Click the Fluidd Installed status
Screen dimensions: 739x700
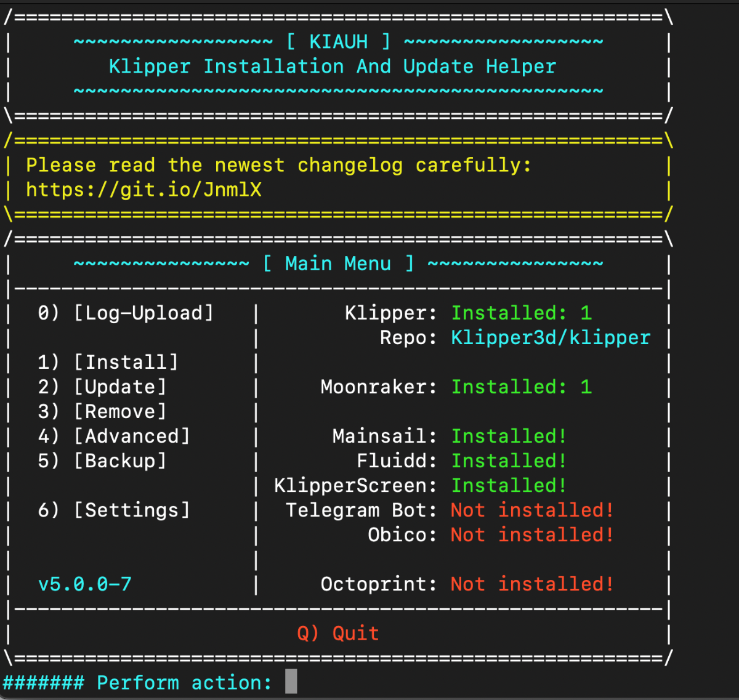pyautogui.click(x=509, y=461)
